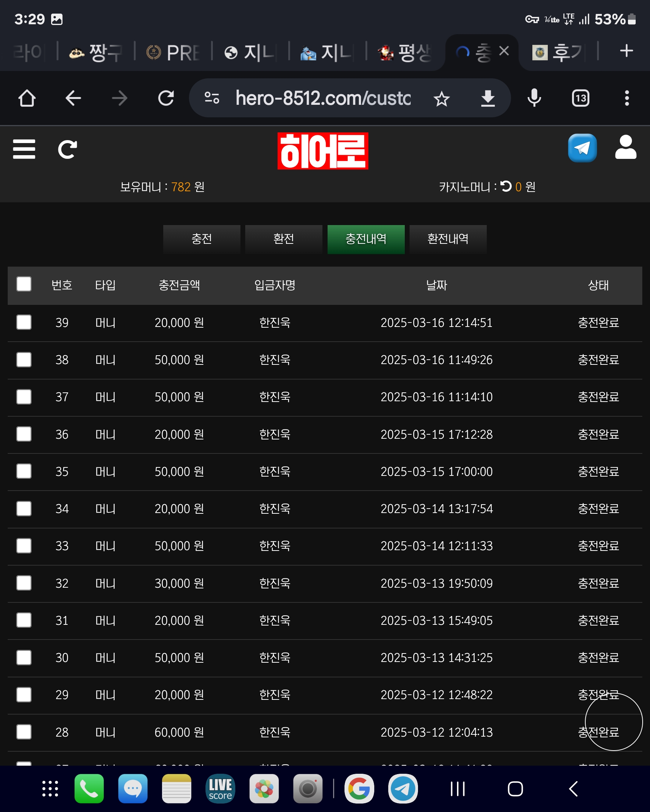Open the browser three-dot overflow menu
650x812 pixels.
point(626,98)
